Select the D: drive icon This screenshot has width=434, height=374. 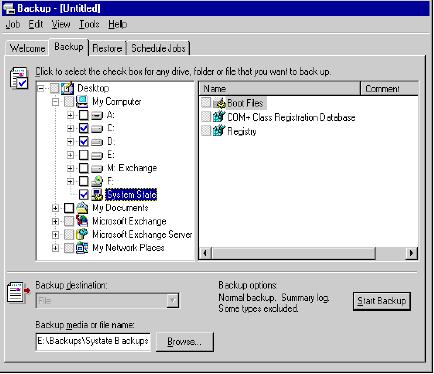tap(97, 142)
